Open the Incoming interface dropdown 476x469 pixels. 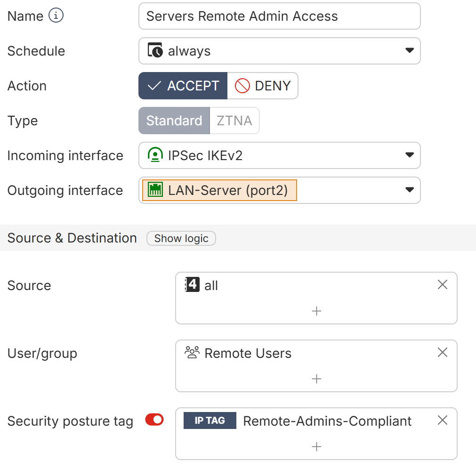point(279,155)
